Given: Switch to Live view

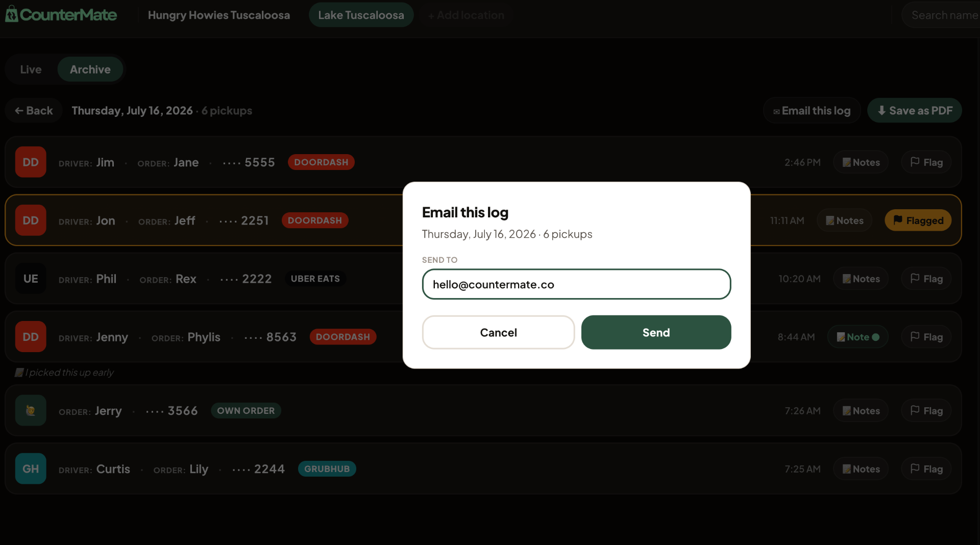Looking at the screenshot, I should click(31, 69).
